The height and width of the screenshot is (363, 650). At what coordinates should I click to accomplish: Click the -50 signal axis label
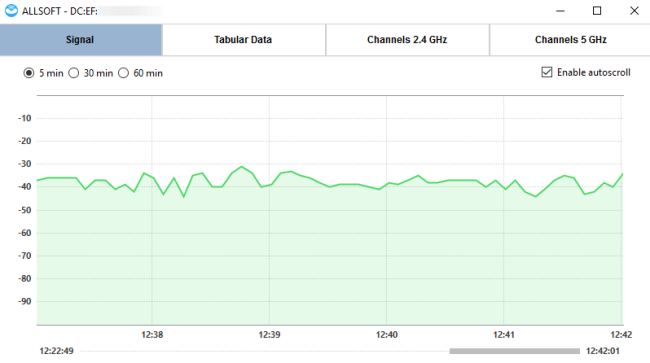25,210
